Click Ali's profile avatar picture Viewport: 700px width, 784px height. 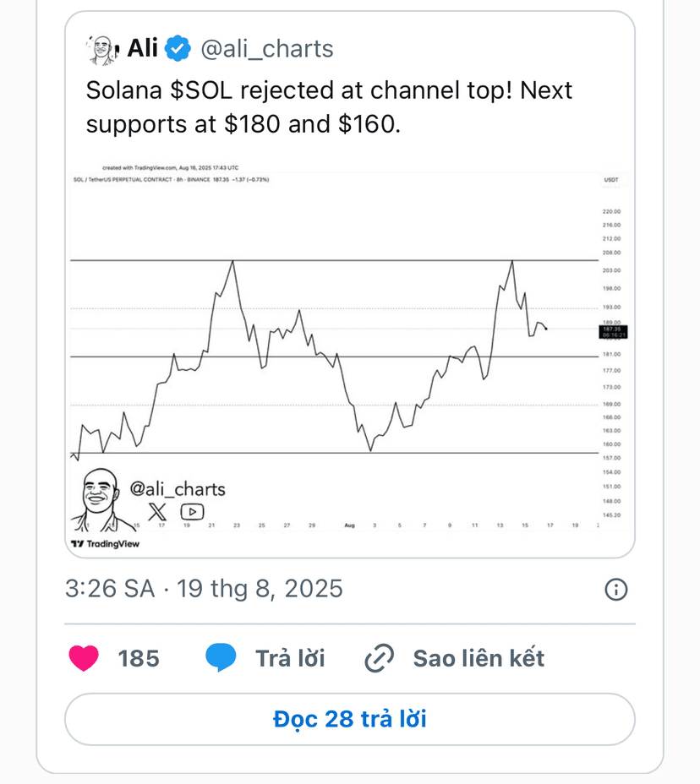[103, 50]
